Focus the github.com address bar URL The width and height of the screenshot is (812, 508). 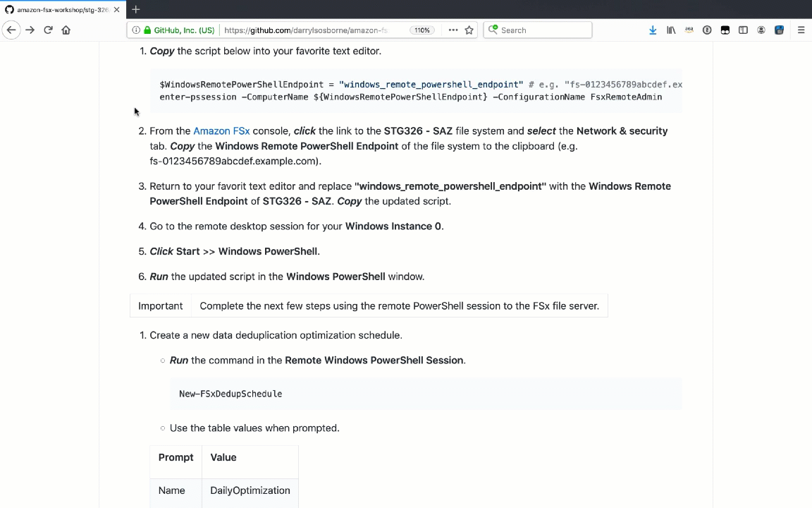click(305, 30)
